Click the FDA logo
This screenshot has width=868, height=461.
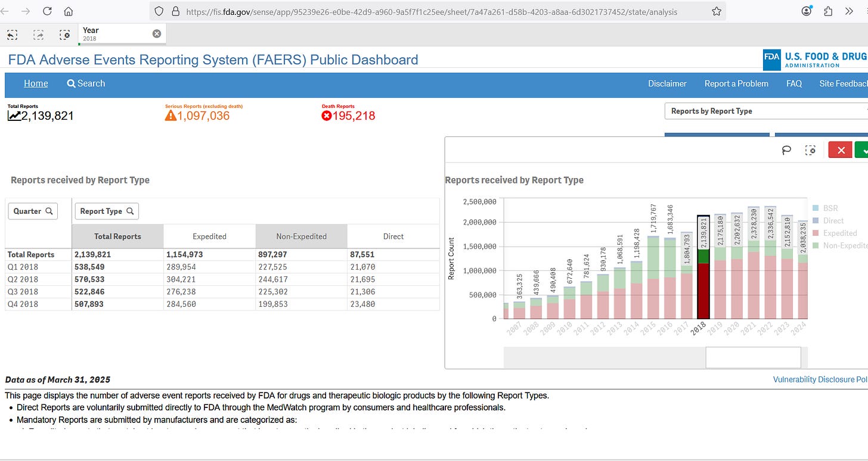coord(816,60)
